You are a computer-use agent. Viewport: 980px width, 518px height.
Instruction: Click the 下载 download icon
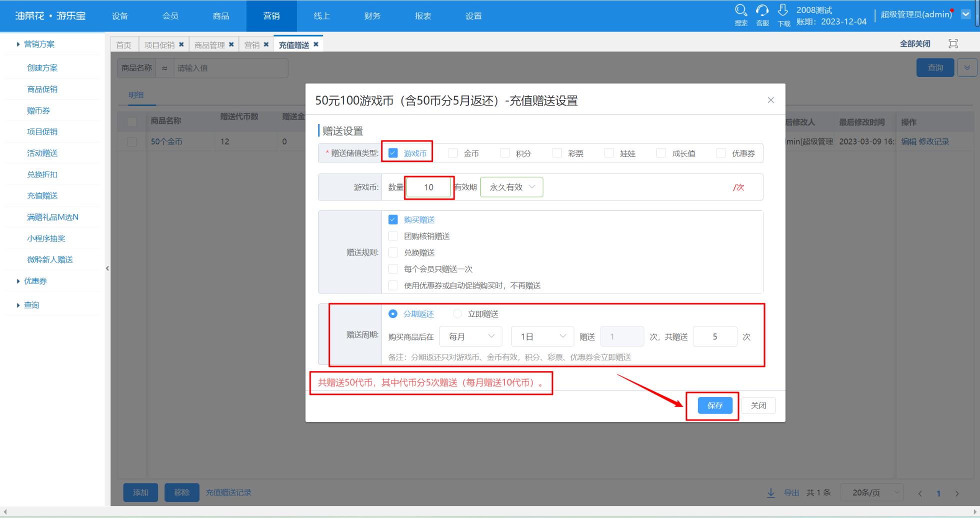(783, 10)
